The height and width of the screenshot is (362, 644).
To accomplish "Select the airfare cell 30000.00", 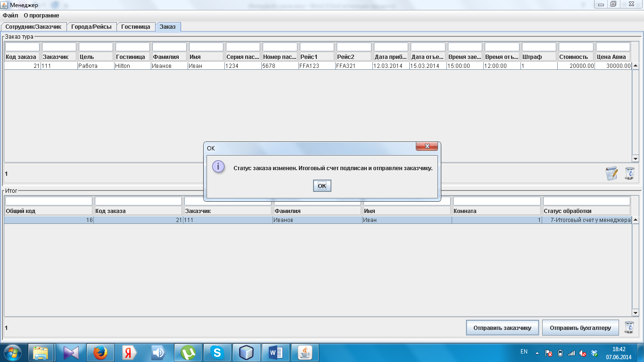I will [x=613, y=66].
